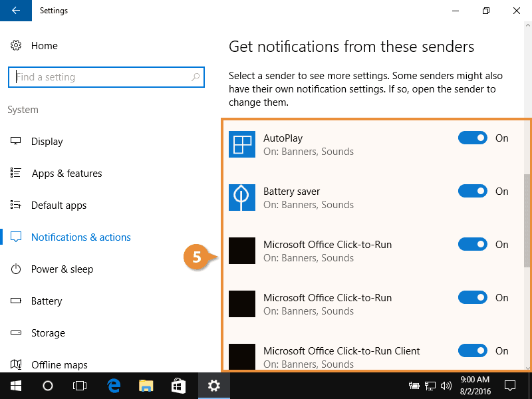Screen dimensions: 532x399
Task: Click the Offline maps icon
Action: point(15,364)
